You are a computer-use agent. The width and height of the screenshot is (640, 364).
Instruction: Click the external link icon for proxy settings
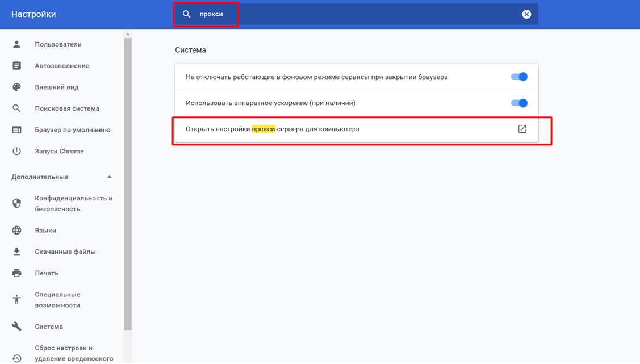(522, 129)
